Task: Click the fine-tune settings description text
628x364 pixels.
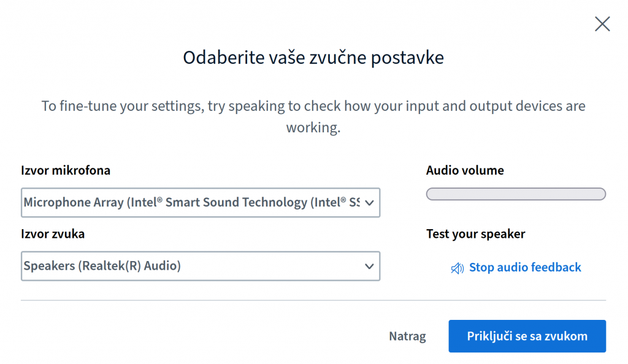Action: point(313,116)
